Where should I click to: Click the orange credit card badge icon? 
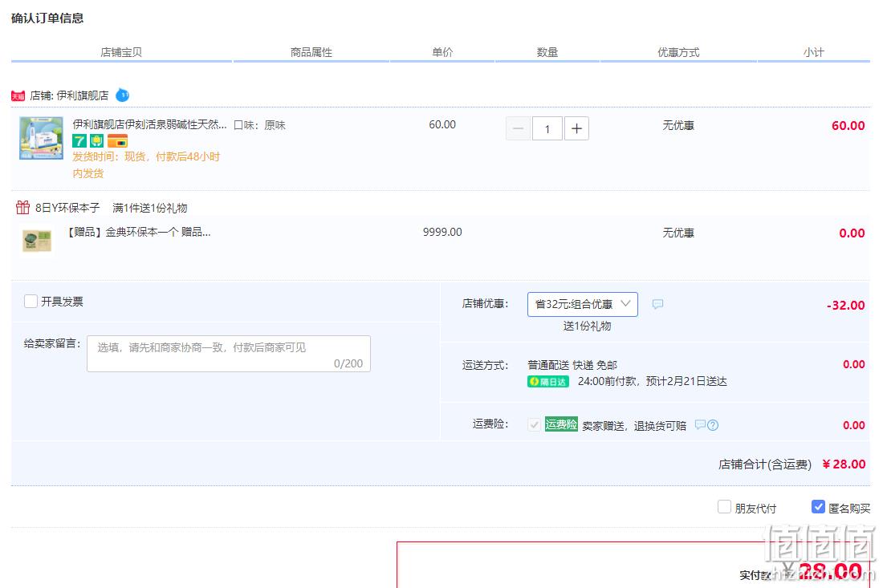pyautogui.click(x=117, y=140)
